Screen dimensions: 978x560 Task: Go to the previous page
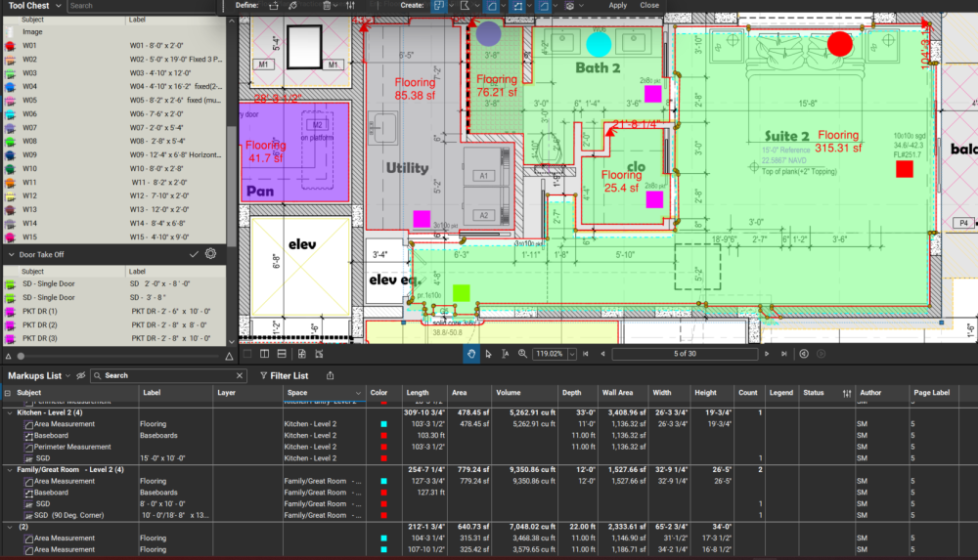[x=602, y=354]
